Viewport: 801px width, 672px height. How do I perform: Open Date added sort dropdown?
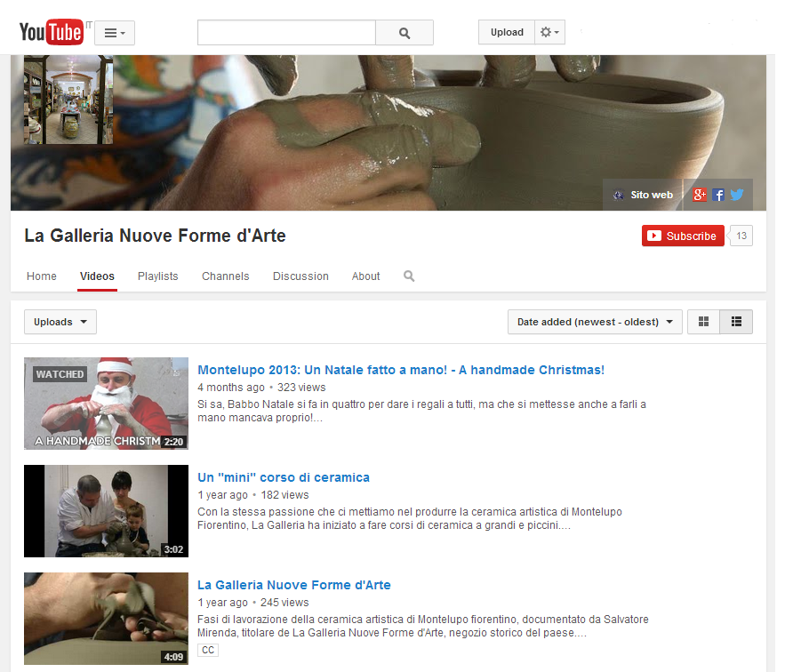(x=595, y=322)
